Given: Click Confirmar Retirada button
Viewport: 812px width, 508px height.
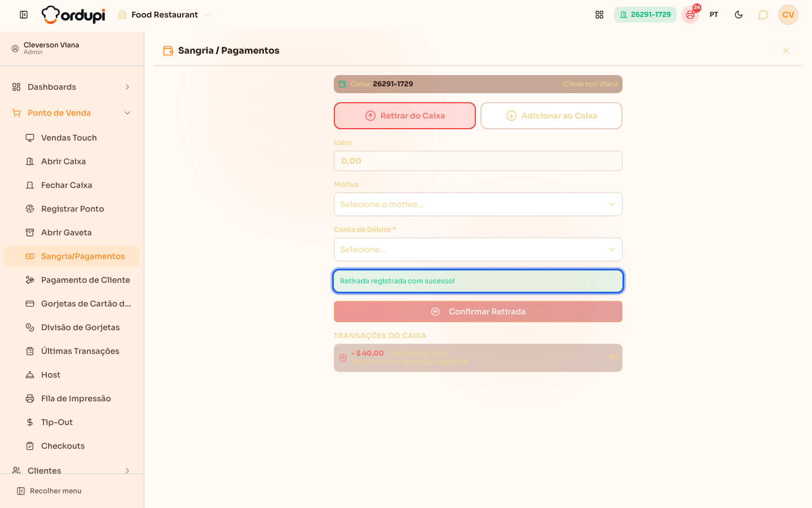Looking at the screenshot, I should [x=478, y=312].
